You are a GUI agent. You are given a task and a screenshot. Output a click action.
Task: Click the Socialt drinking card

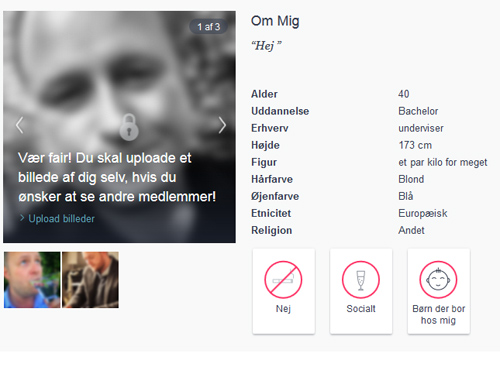coord(361,291)
